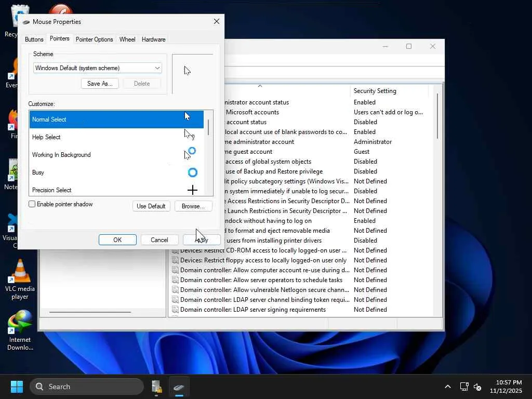
Task: Click the Mouse Properties taskbar icon
Action: click(179, 387)
